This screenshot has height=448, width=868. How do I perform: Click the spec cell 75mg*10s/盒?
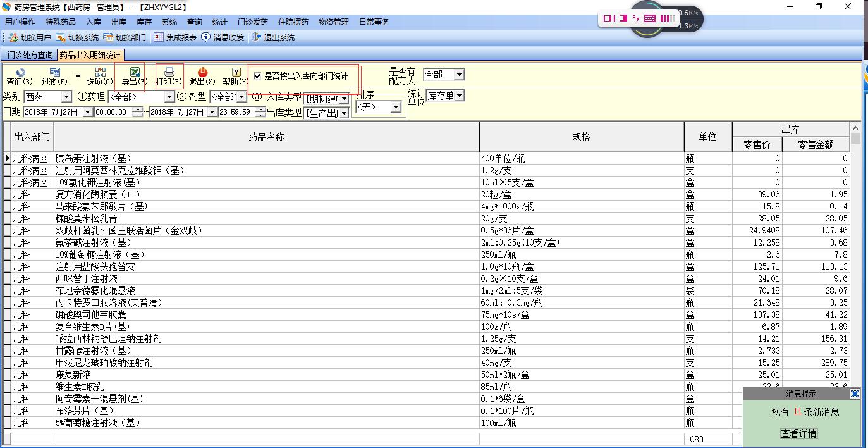pyautogui.click(x=582, y=314)
